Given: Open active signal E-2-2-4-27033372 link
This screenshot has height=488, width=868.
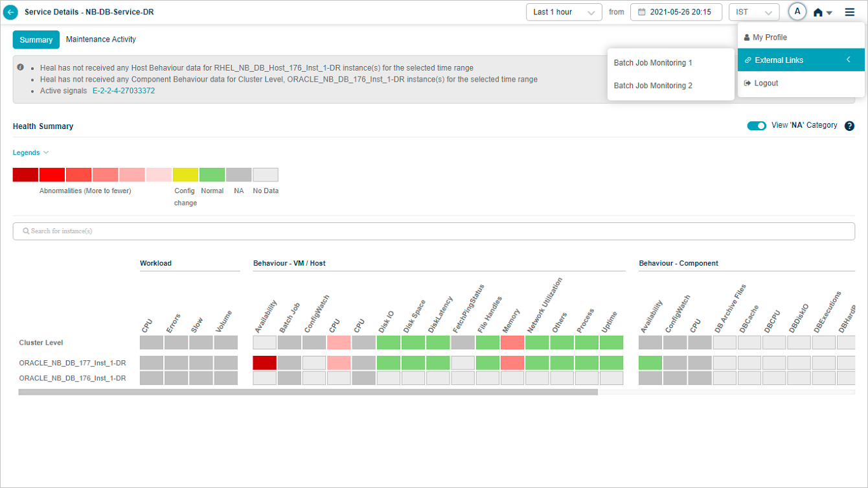Looking at the screenshot, I should [x=124, y=91].
